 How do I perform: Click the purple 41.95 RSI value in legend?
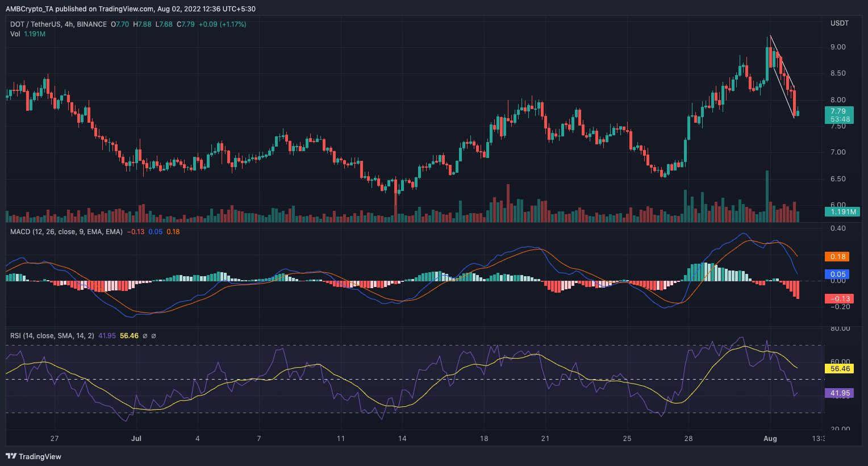coord(107,336)
